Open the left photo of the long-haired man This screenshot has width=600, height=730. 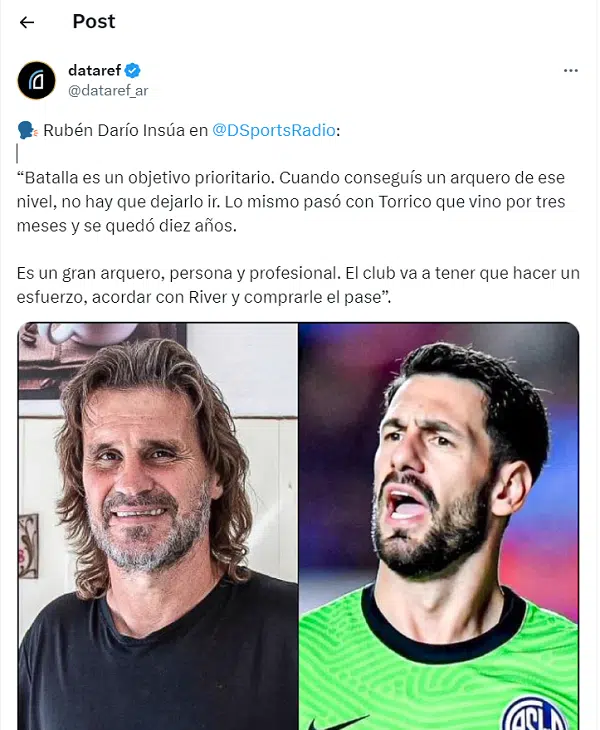point(158,526)
